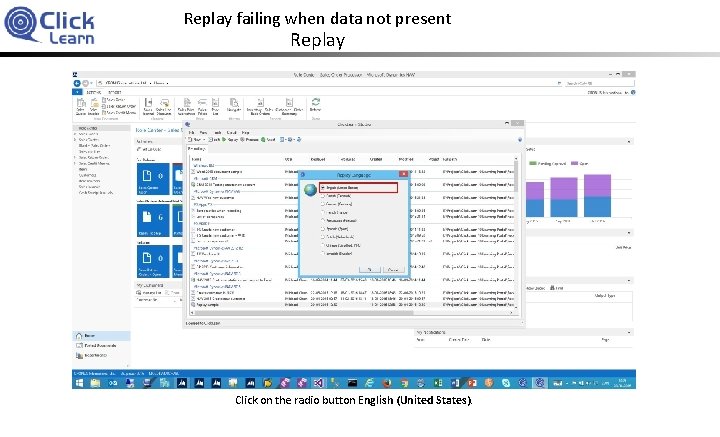Screen dimensions: 720x437
Task: Open Excel from the taskbar
Action: click(438, 383)
